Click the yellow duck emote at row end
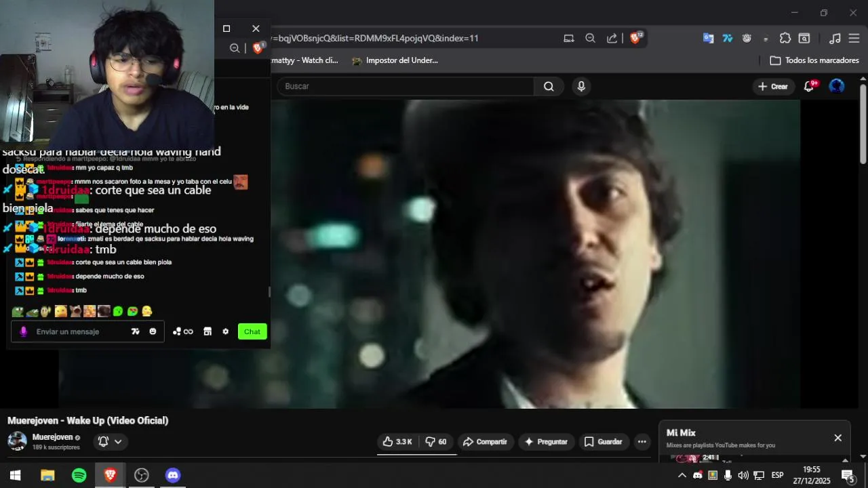 (x=146, y=311)
